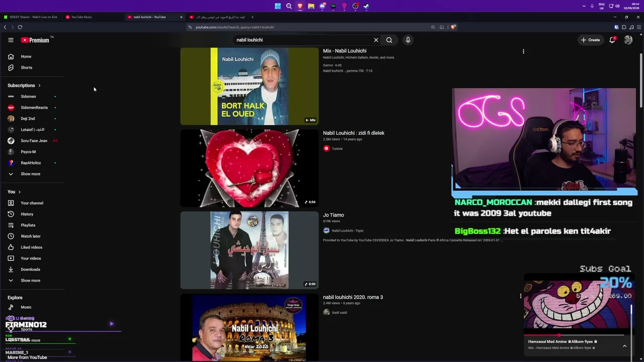
Task: Expand the You section chevron
Action: click(x=20, y=192)
